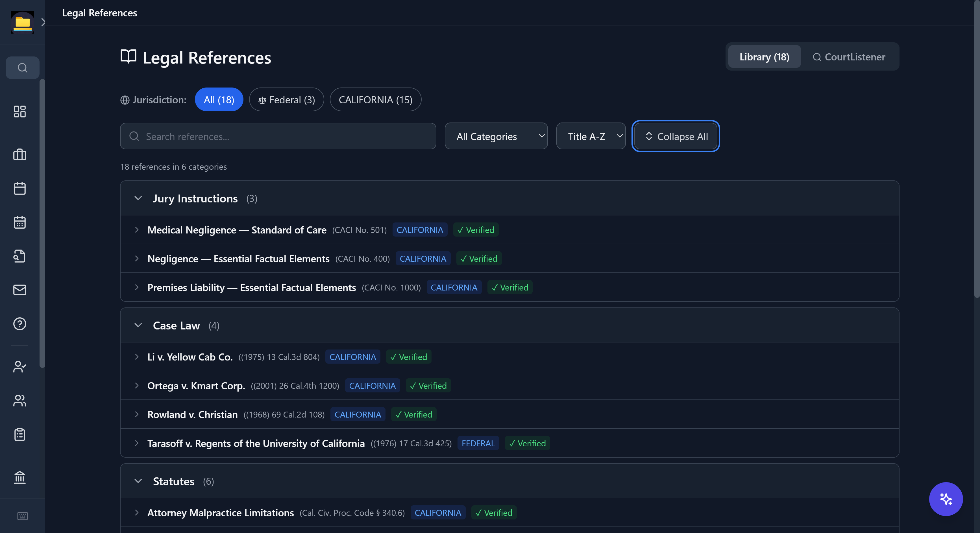
Task: Open the help question-mark icon
Action: [x=20, y=324]
